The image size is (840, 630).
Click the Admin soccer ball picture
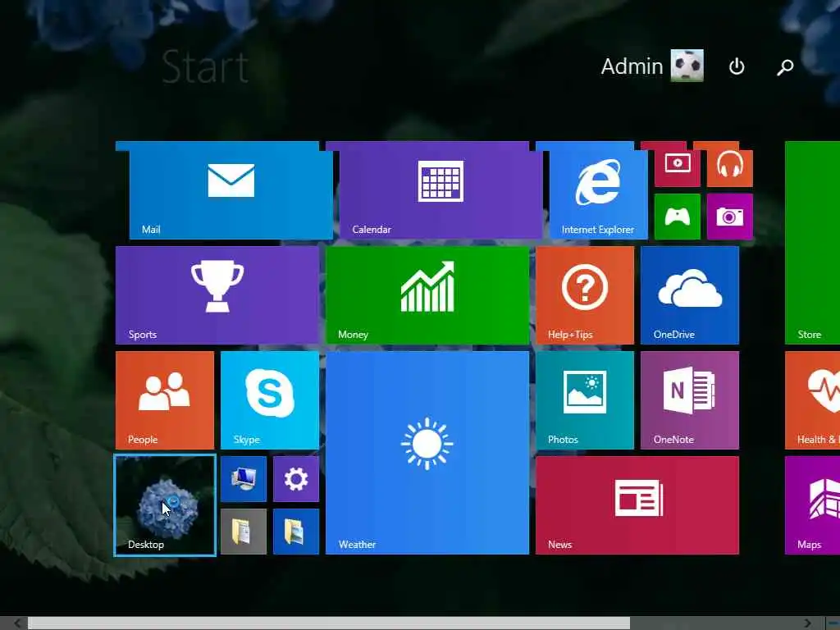click(x=687, y=66)
